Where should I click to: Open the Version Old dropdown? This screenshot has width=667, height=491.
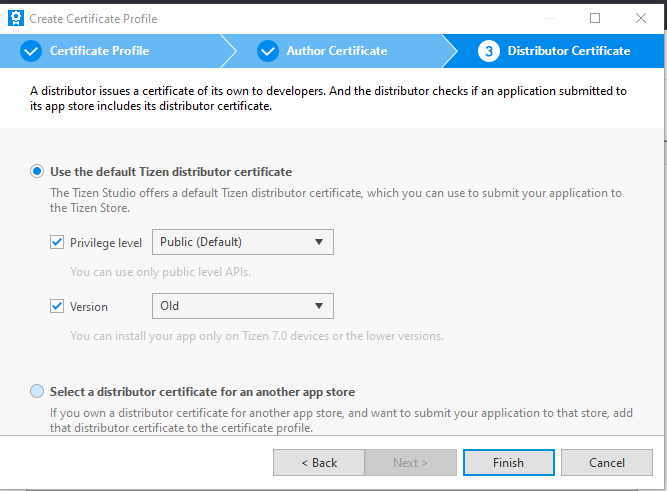coord(243,306)
